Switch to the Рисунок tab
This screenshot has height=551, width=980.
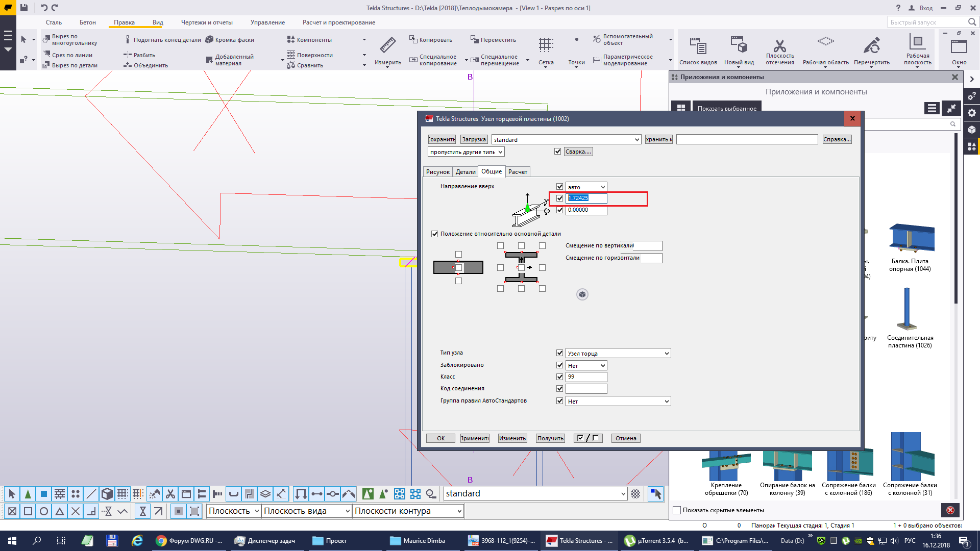click(438, 172)
